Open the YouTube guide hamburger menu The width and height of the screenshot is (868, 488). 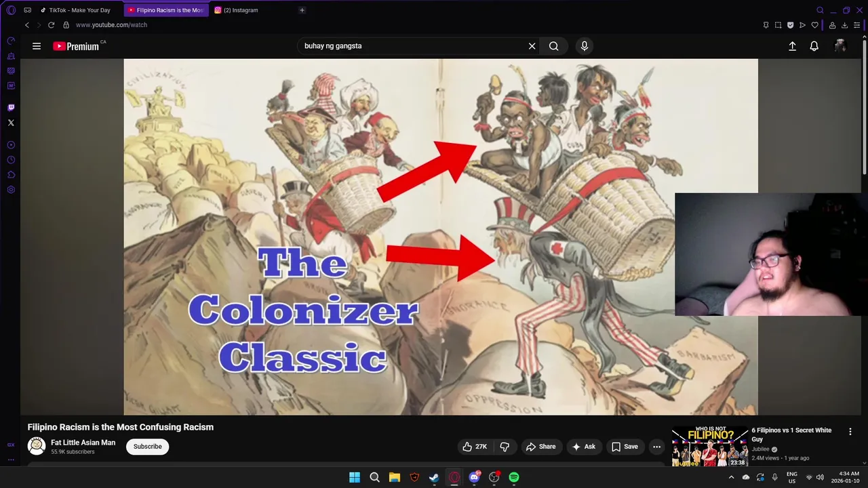tap(37, 46)
